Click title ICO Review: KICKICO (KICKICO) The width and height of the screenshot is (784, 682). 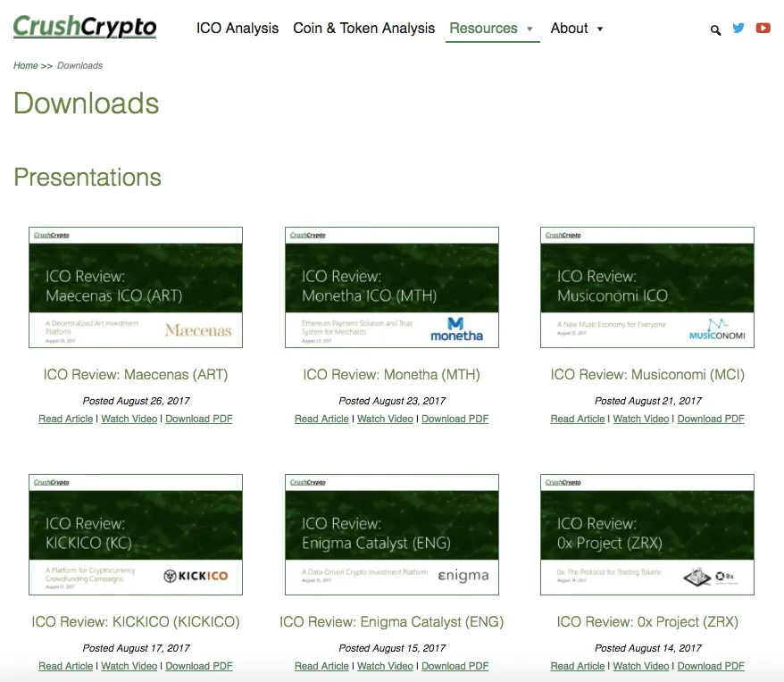(136, 621)
